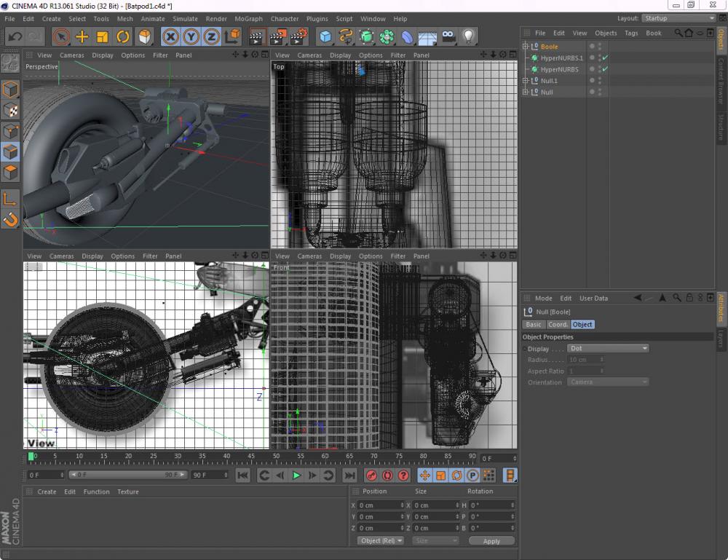The height and width of the screenshot is (560, 728).
Task: Select the Move tool in top toolbar
Action: pyautogui.click(x=82, y=36)
